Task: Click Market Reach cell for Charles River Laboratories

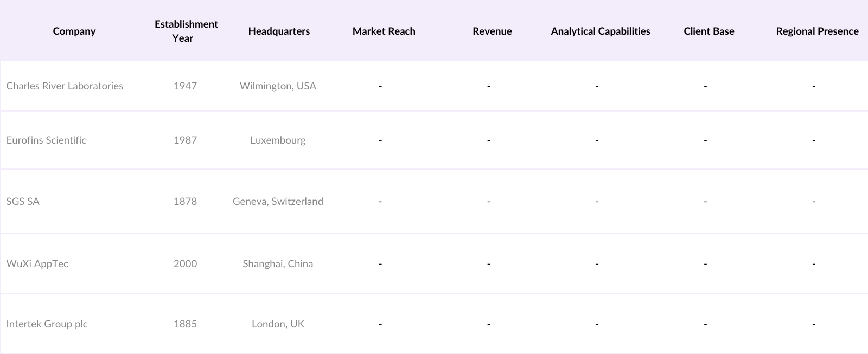Action: (380, 86)
